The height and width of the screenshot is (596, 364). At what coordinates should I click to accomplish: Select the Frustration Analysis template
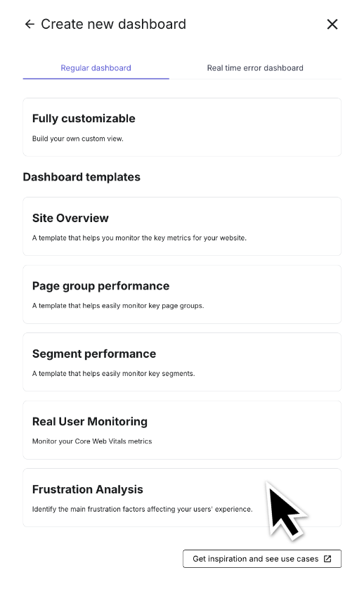point(182,498)
